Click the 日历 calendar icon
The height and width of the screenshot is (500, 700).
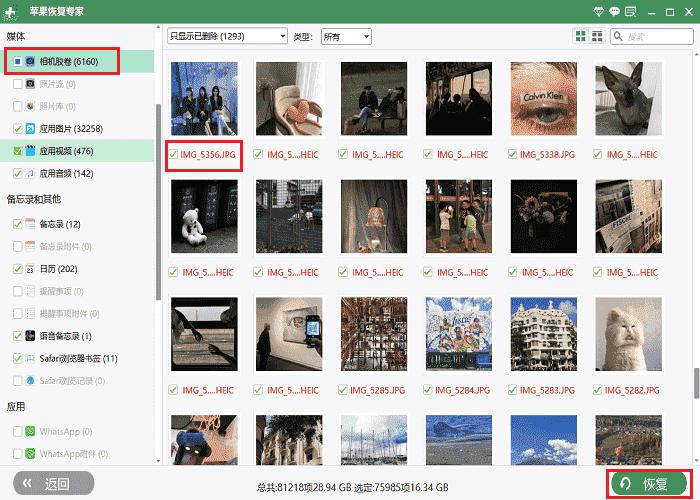click(x=31, y=269)
